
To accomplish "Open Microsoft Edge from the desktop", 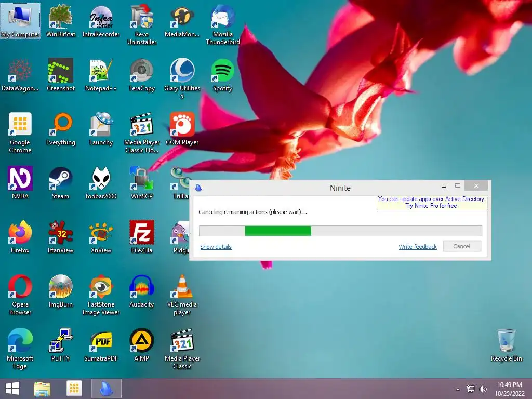I will tap(20, 349).
